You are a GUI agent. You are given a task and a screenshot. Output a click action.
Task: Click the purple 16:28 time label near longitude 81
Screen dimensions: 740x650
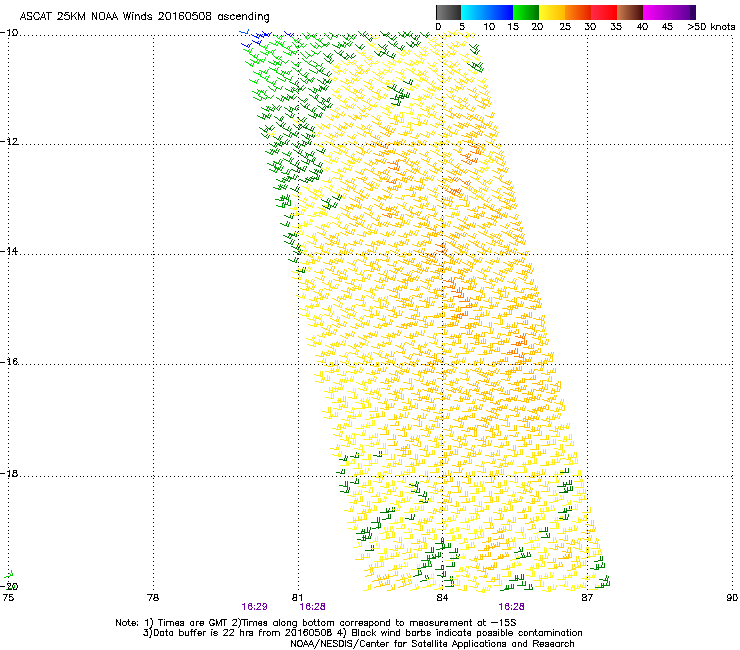(x=312, y=607)
